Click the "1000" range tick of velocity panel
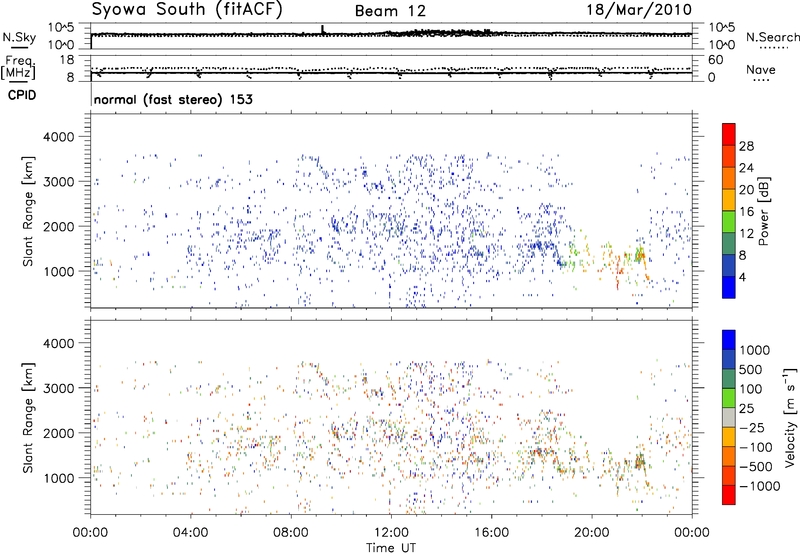The width and height of the screenshot is (800, 554). [x=59, y=478]
